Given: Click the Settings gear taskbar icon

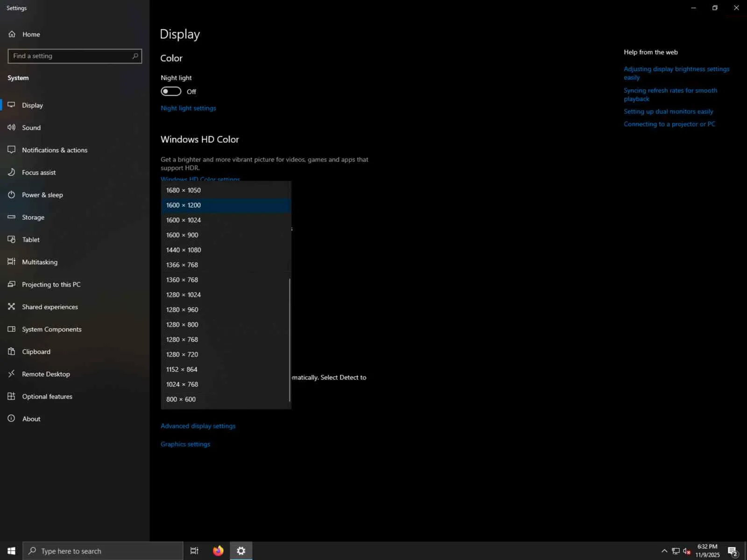Looking at the screenshot, I should [241, 551].
